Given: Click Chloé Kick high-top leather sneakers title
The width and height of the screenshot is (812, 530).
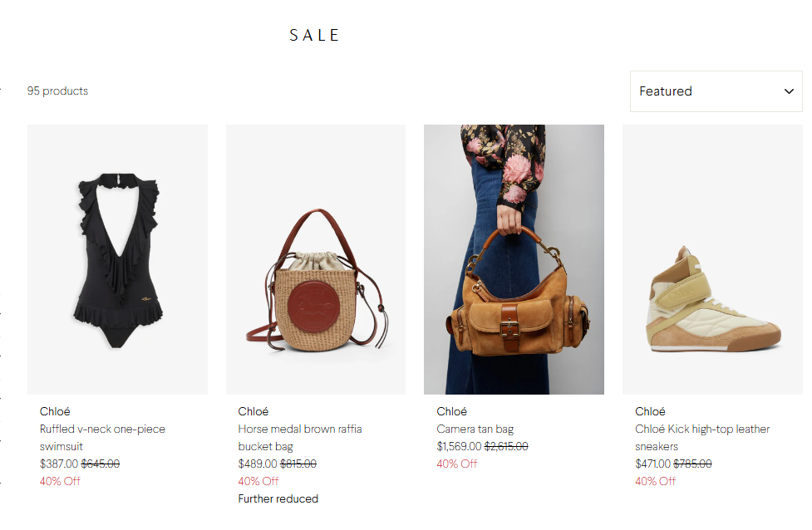Looking at the screenshot, I should click(702, 437).
